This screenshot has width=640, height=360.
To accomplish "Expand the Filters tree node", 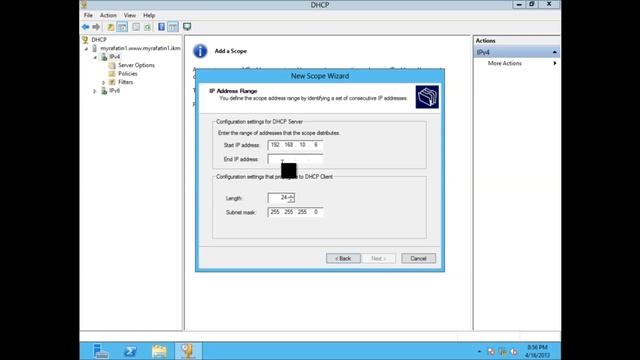I will (103, 82).
